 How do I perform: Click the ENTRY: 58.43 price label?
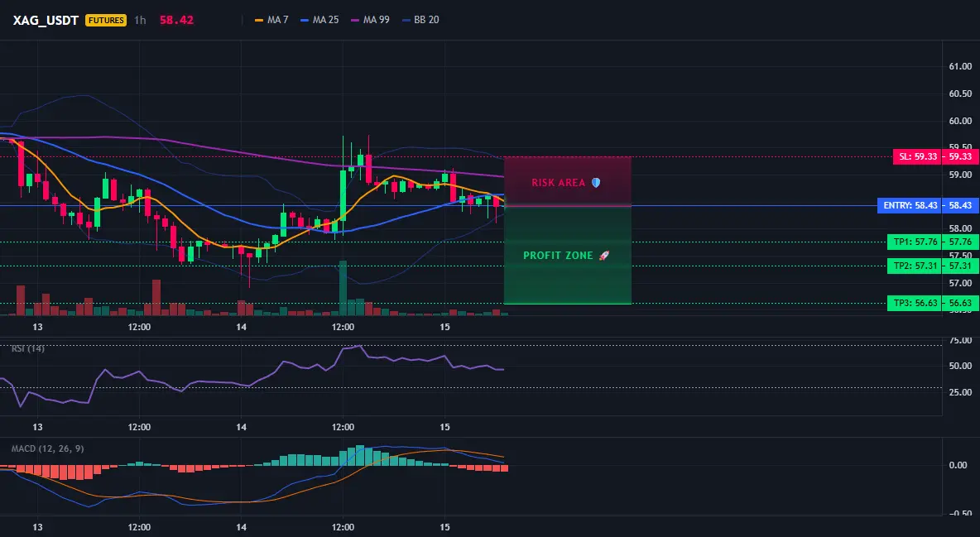(x=910, y=205)
